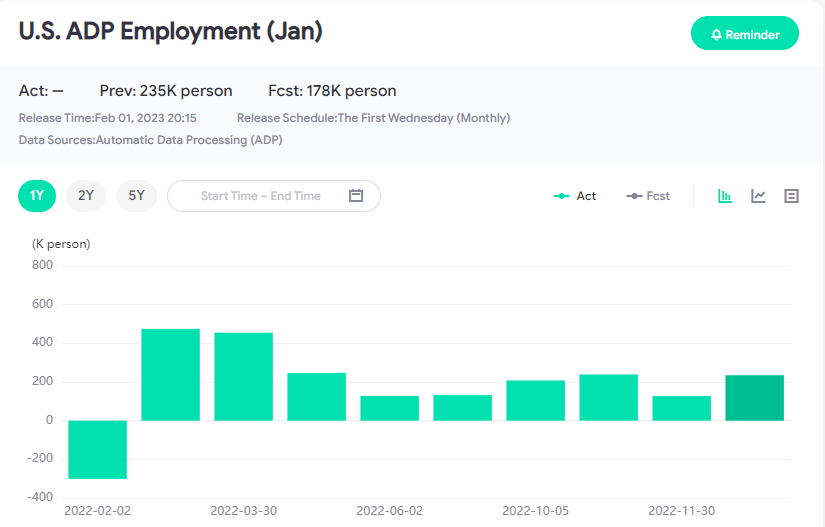The width and height of the screenshot is (825, 527).
Task: Select the tallest bar in the chart
Action: (x=170, y=375)
